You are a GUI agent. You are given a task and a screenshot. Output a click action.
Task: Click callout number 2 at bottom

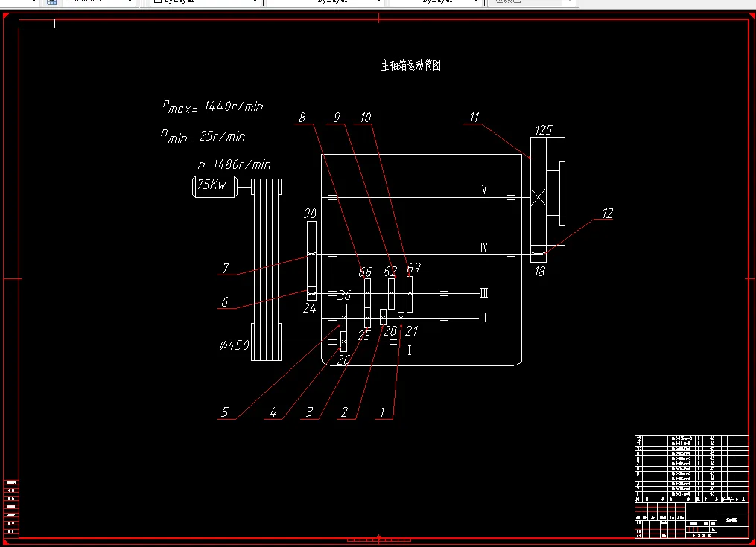(344, 412)
